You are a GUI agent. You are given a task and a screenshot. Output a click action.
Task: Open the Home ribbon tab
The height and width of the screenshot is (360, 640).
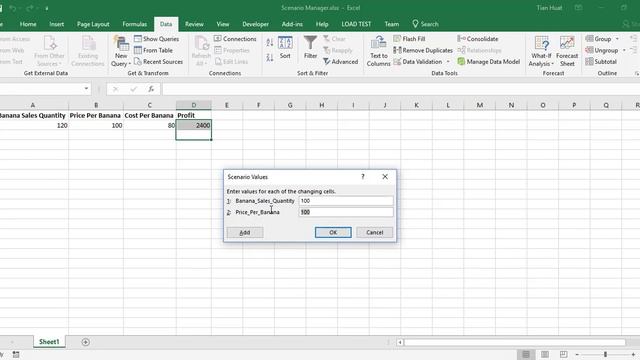point(28,24)
